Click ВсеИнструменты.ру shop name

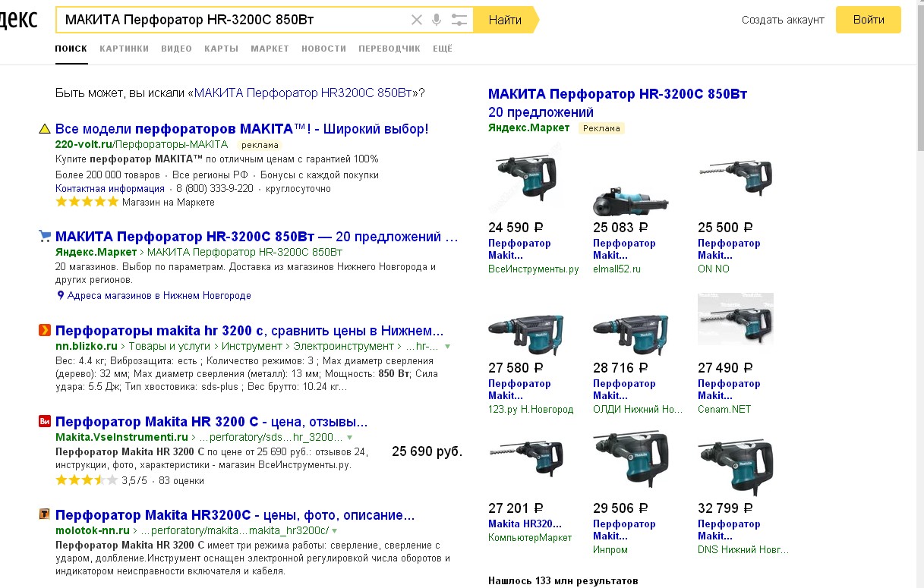534,269
